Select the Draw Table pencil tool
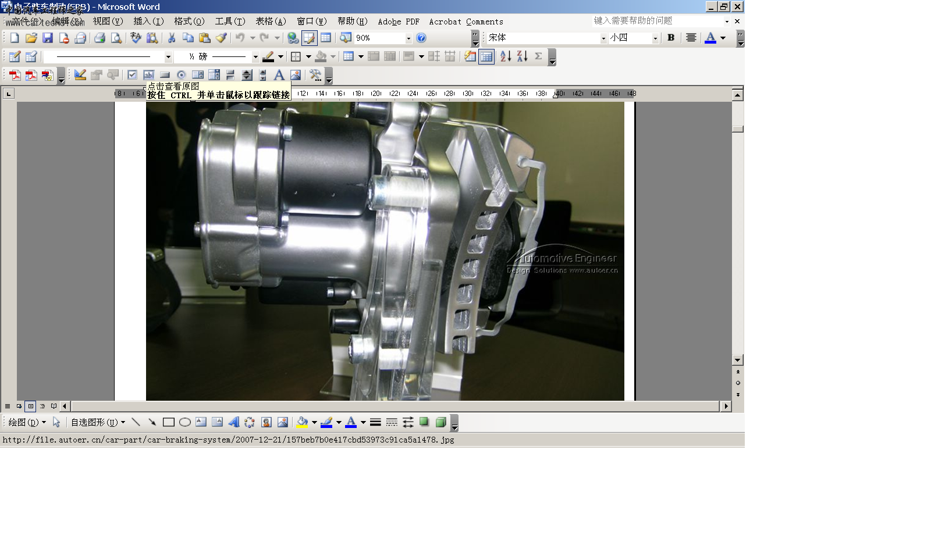The image size is (931, 560). [x=15, y=56]
